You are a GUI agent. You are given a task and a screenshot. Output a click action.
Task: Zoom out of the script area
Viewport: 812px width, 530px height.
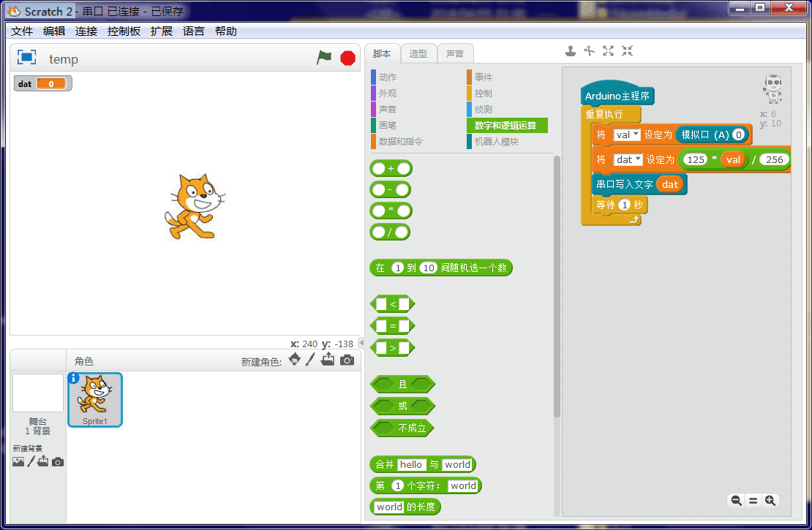(x=736, y=501)
